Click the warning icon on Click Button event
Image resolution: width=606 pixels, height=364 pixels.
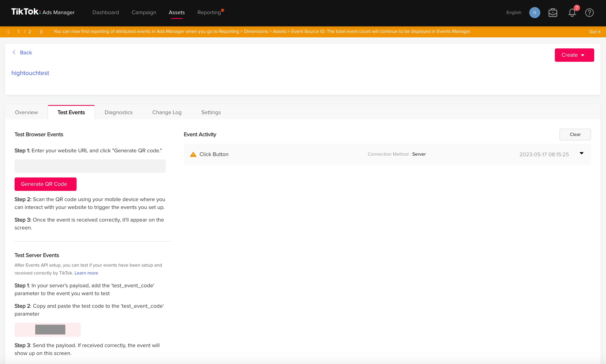[x=193, y=154]
